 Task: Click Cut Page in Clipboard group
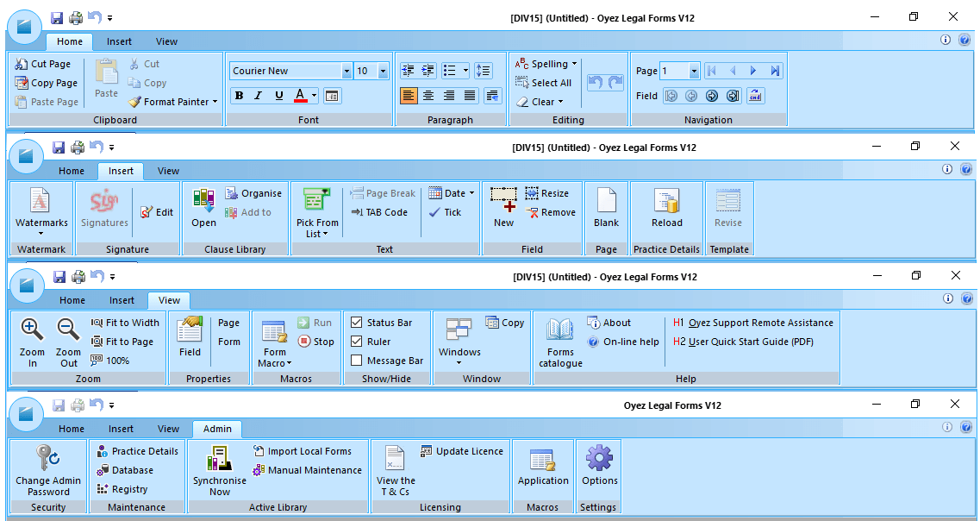(x=42, y=64)
